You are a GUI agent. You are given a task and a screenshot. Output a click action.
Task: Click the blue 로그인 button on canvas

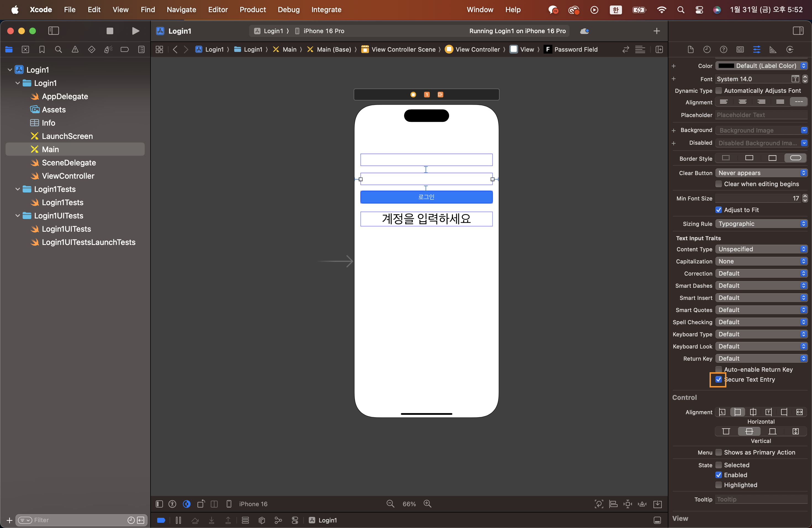tap(426, 197)
